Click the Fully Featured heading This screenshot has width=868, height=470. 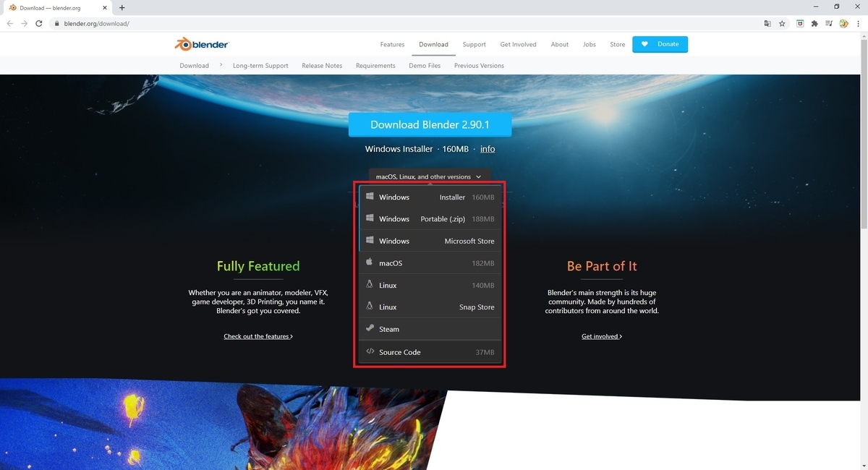(x=258, y=266)
